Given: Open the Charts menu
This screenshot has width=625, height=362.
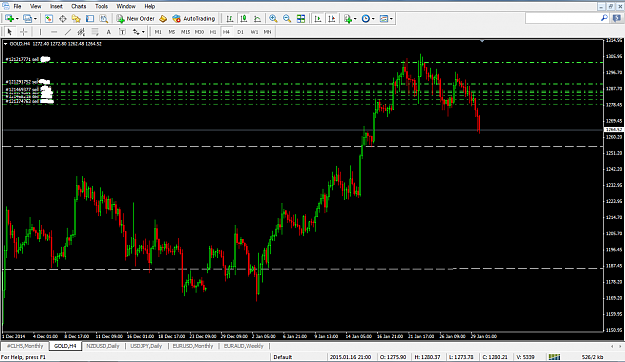Looking at the screenshot, I should pos(79,6).
